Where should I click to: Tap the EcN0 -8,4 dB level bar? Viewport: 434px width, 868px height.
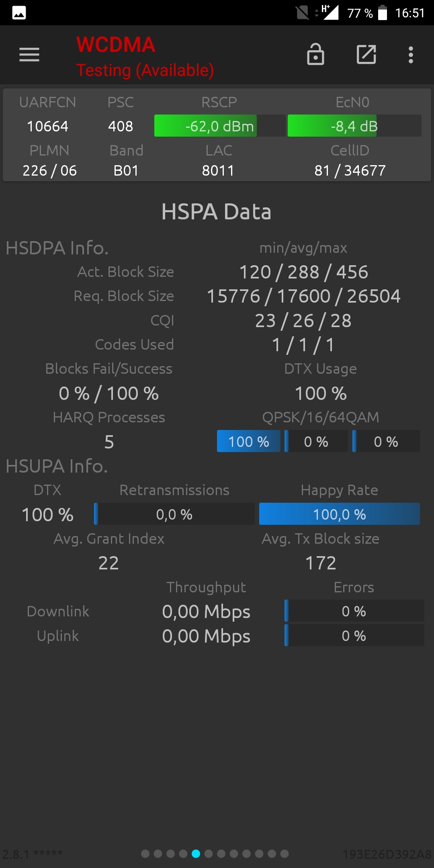click(354, 126)
